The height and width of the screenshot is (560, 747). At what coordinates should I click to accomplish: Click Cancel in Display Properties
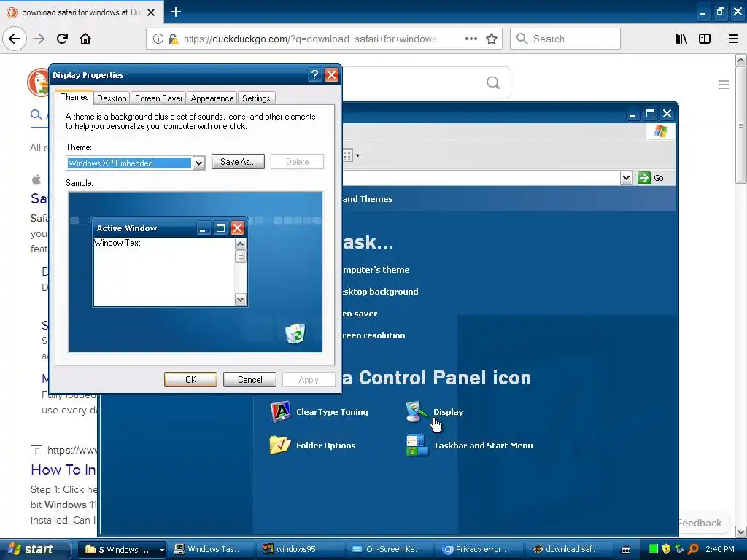(x=249, y=379)
